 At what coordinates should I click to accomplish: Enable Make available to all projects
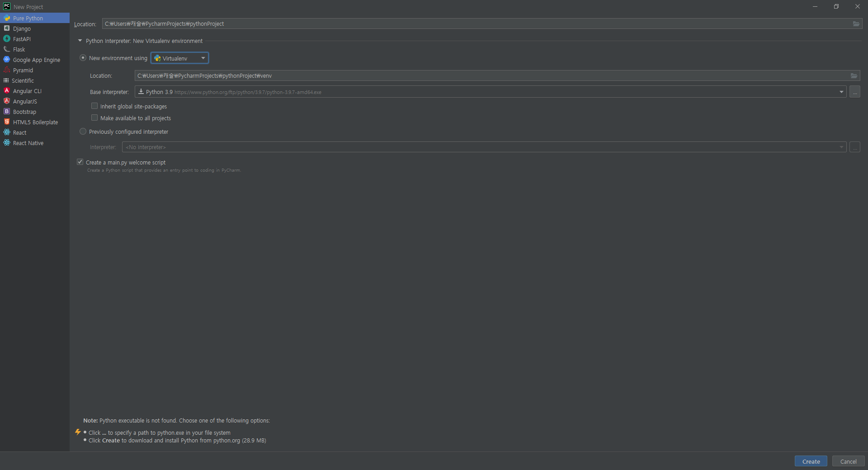(94, 118)
